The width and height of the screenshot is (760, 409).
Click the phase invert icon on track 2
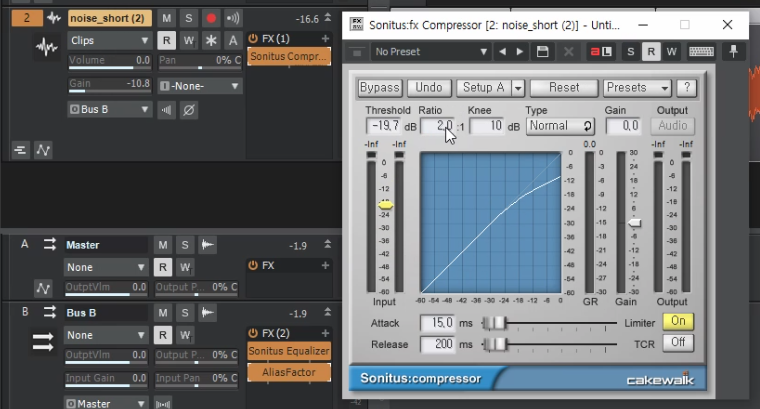(x=189, y=110)
